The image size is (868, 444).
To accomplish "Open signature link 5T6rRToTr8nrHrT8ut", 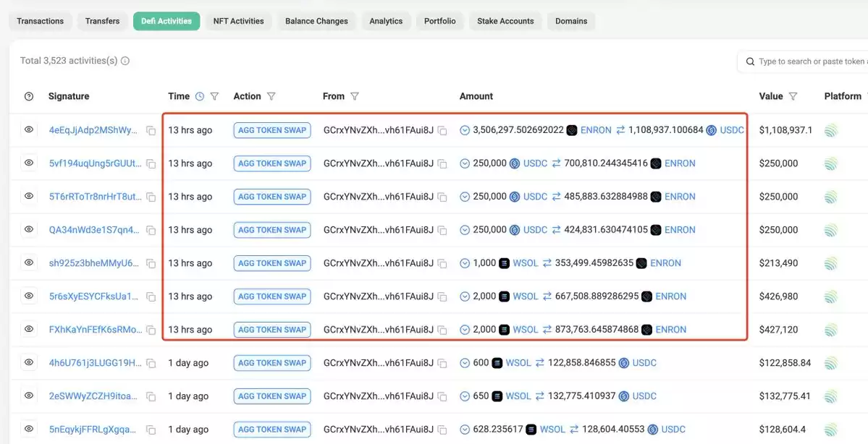I will pyautogui.click(x=96, y=197).
